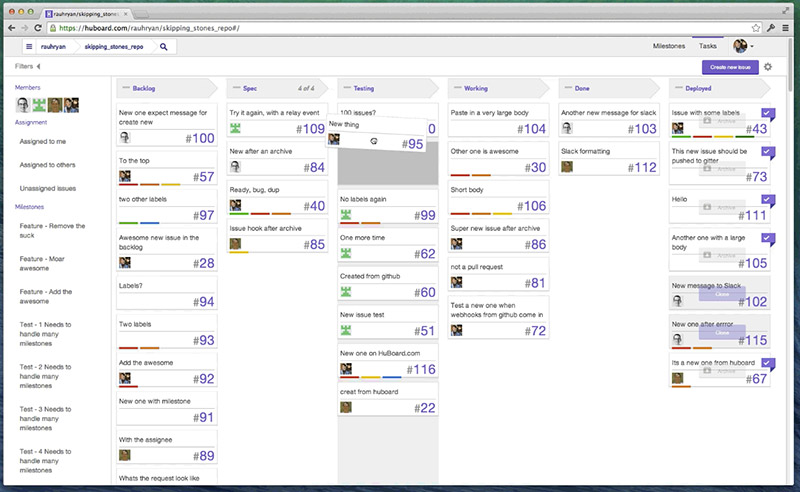
Task: Open the board settings gear icon
Action: point(768,67)
